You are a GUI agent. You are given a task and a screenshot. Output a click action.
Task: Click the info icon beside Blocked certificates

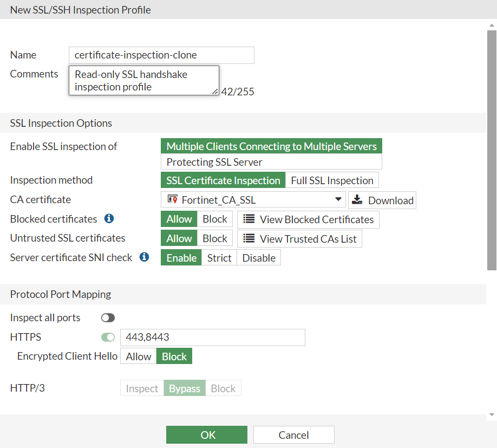point(109,219)
